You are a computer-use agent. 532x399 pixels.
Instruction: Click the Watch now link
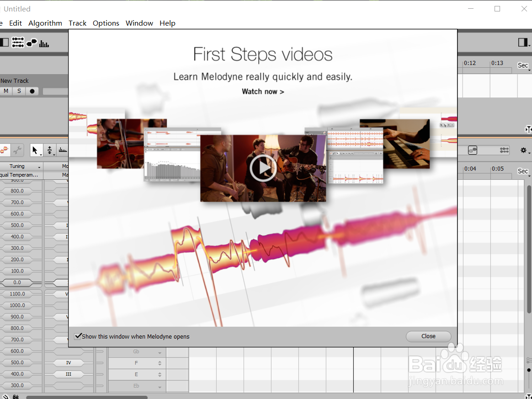(x=263, y=92)
